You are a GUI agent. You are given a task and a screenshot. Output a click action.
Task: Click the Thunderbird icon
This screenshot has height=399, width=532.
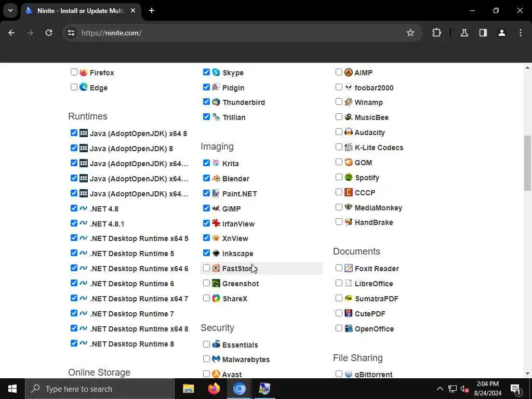[216, 102]
